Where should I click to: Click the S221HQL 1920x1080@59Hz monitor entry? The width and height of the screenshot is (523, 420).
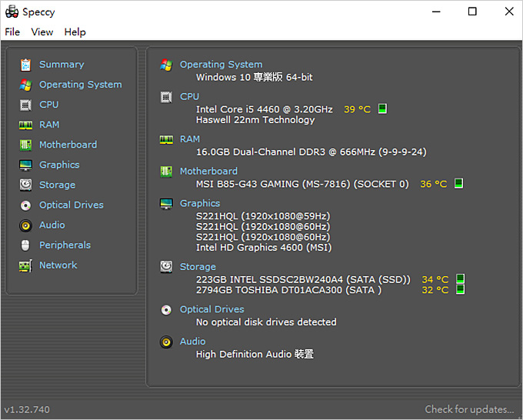263,216
